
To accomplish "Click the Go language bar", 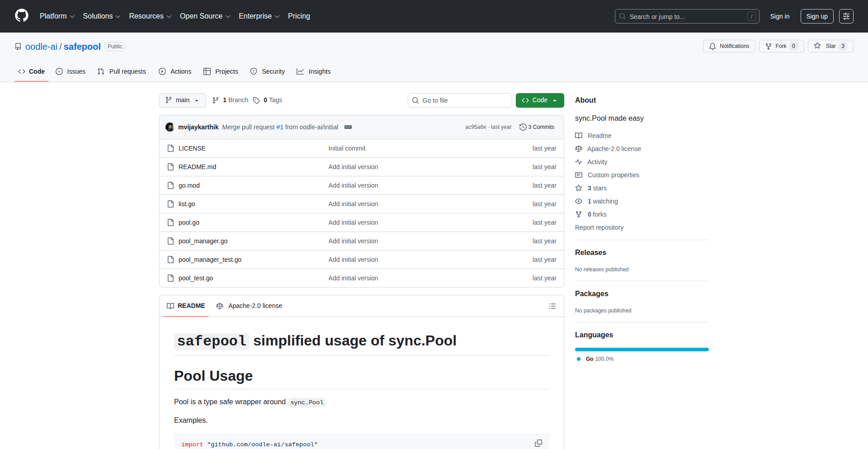I will pyautogui.click(x=642, y=350).
